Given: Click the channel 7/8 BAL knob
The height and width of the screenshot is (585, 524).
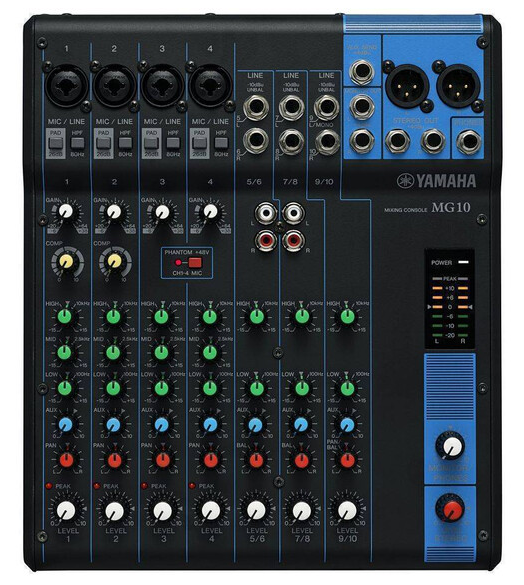Looking at the screenshot, I should pyautogui.click(x=302, y=460).
